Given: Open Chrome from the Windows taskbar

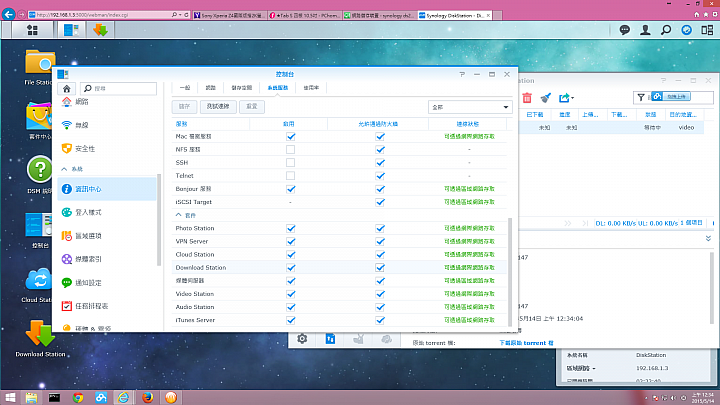Looking at the screenshot, I should click(x=78, y=397).
